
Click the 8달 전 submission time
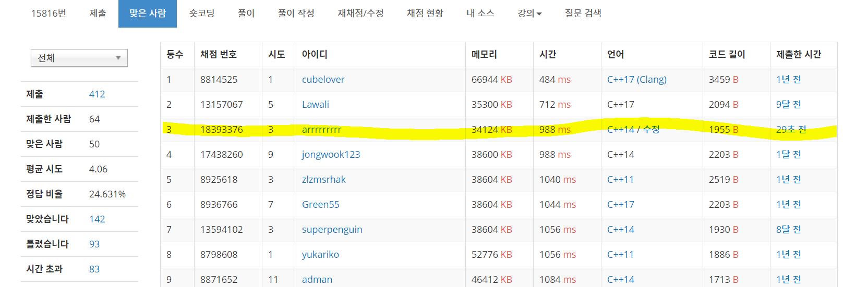click(x=789, y=230)
